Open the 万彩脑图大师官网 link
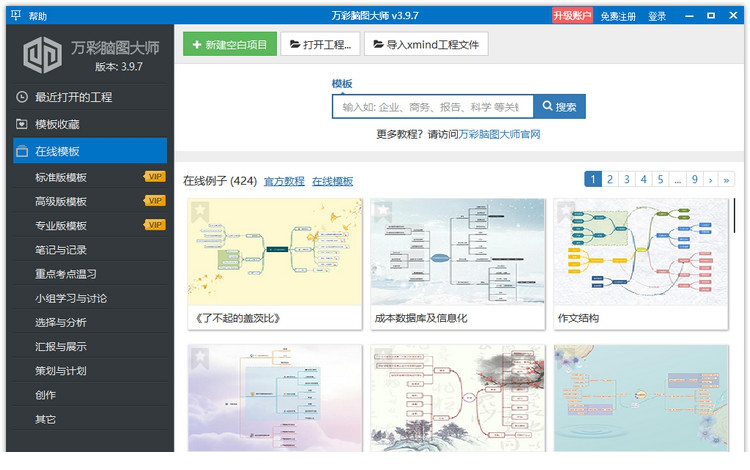The image size is (750, 470). [499, 134]
